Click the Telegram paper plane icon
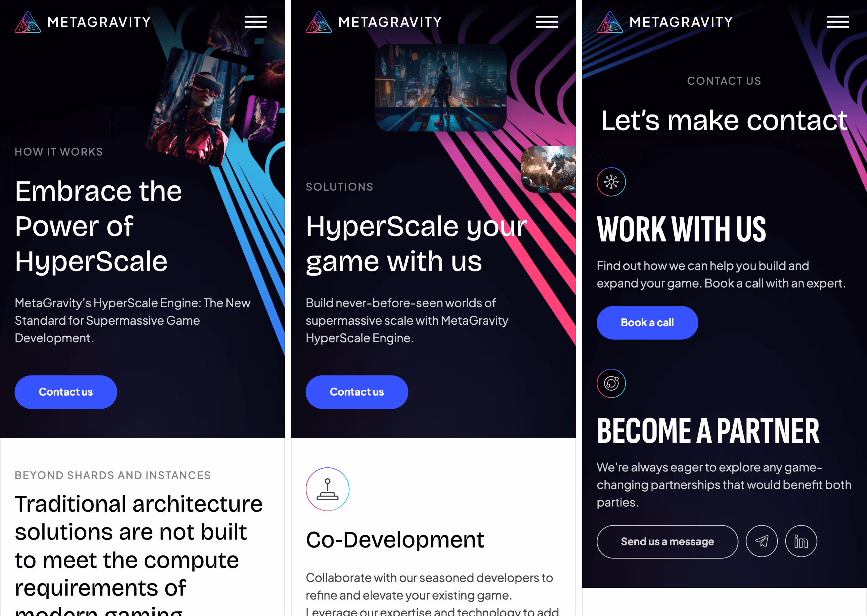This screenshot has height=616, width=867. point(761,541)
